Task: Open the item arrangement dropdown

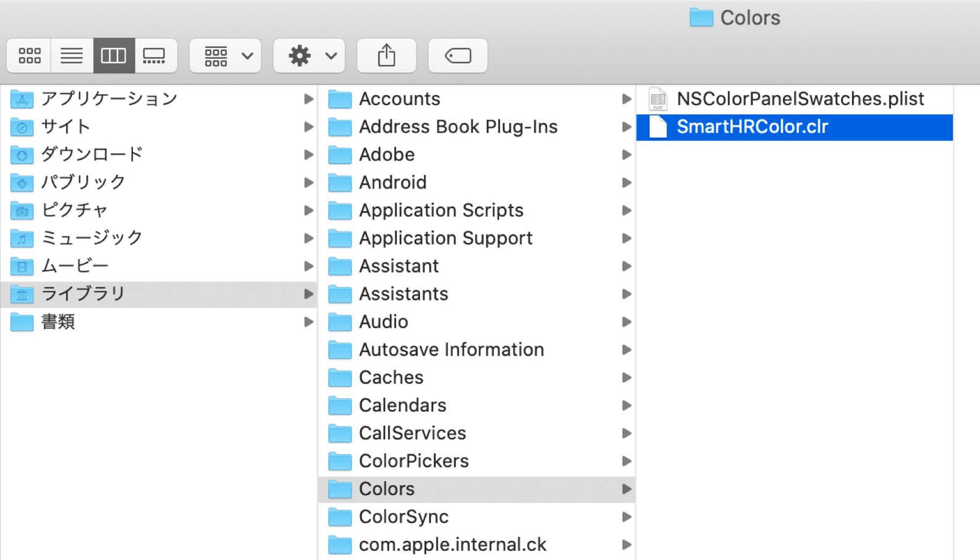Action: 225,55
